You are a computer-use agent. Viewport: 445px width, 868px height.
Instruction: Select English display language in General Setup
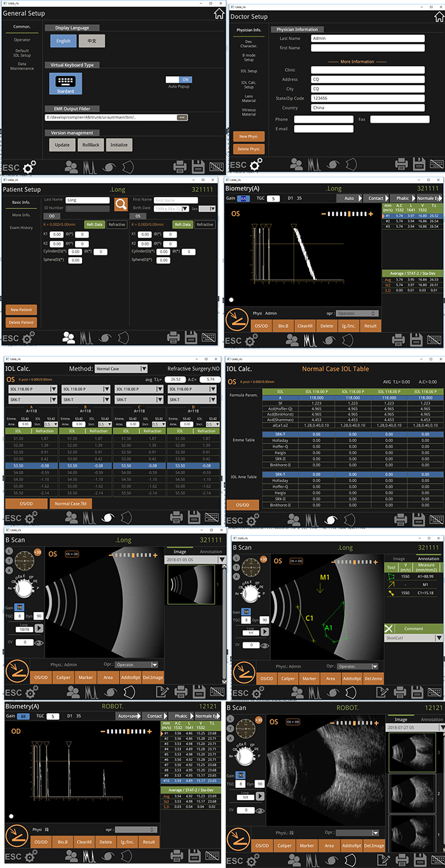click(x=64, y=41)
